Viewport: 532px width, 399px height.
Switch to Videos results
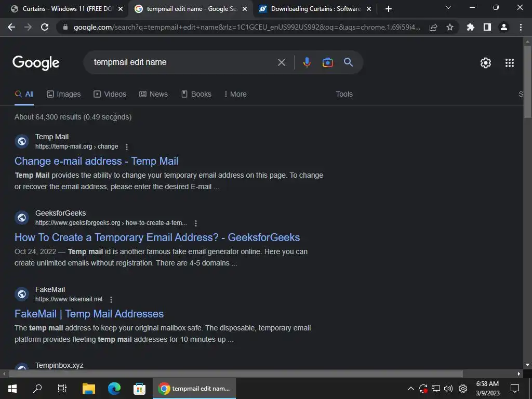[x=110, y=95]
